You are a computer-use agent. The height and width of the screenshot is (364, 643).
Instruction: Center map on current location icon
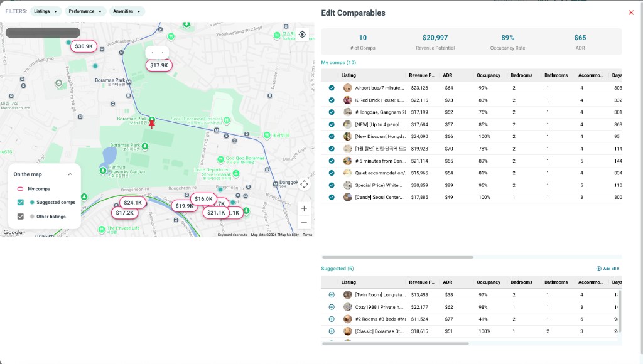(302, 35)
